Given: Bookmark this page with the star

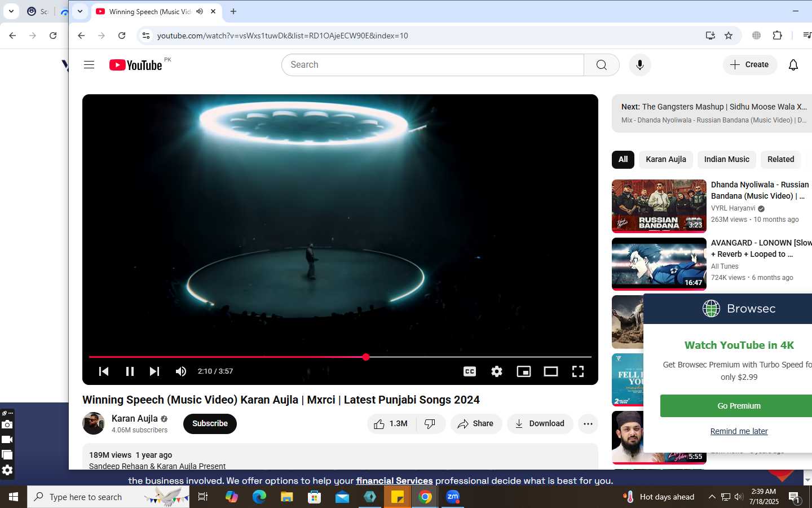Looking at the screenshot, I should (729, 36).
